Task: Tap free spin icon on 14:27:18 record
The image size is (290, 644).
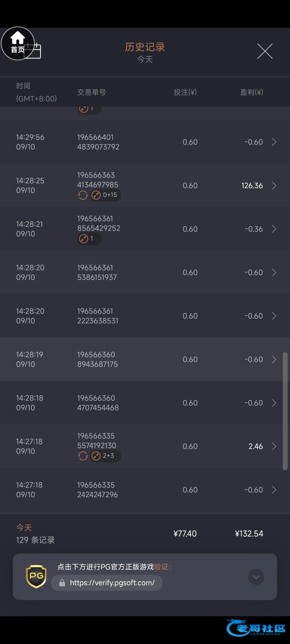Action: (x=83, y=456)
